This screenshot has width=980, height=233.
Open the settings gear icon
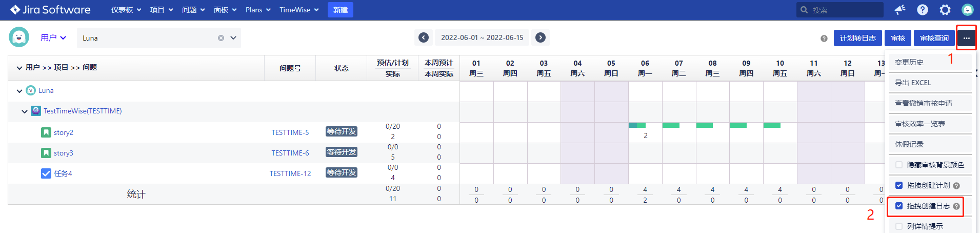click(x=945, y=10)
